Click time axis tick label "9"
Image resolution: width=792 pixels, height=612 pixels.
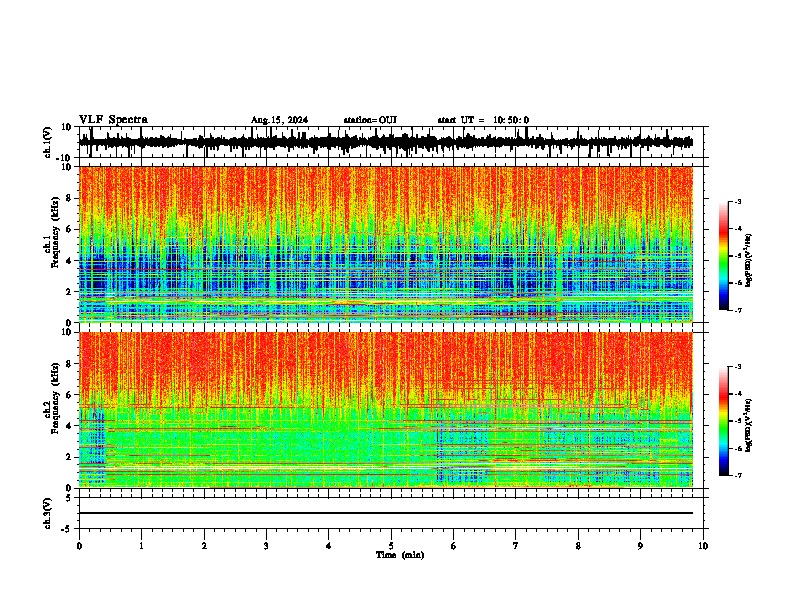640,546
